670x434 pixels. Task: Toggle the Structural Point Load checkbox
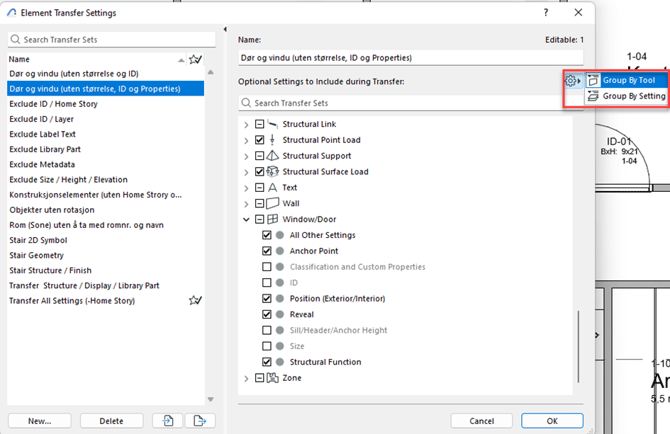click(x=259, y=140)
